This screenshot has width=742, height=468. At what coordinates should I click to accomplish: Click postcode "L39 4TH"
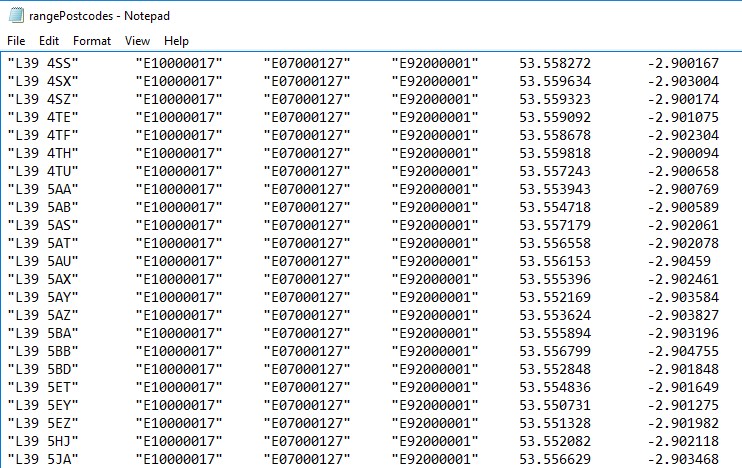pyautogui.click(x=43, y=153)
